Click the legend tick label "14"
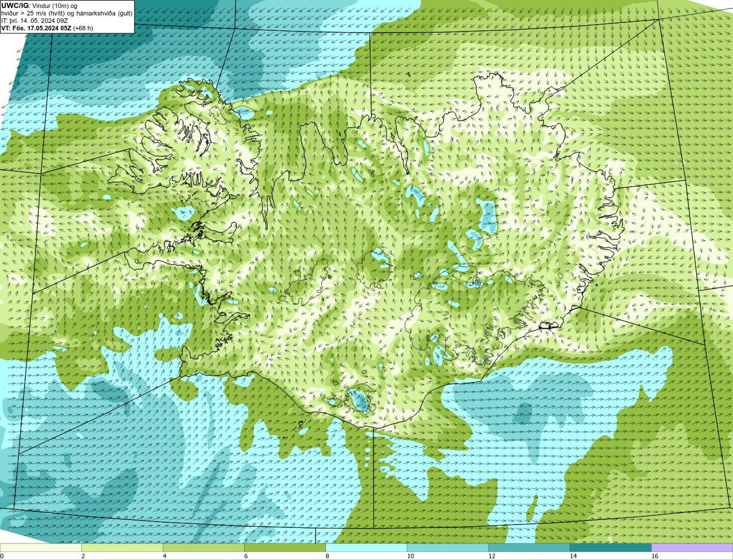The width and height of the screenshot is (733, 560). click(x=573, y=556)
